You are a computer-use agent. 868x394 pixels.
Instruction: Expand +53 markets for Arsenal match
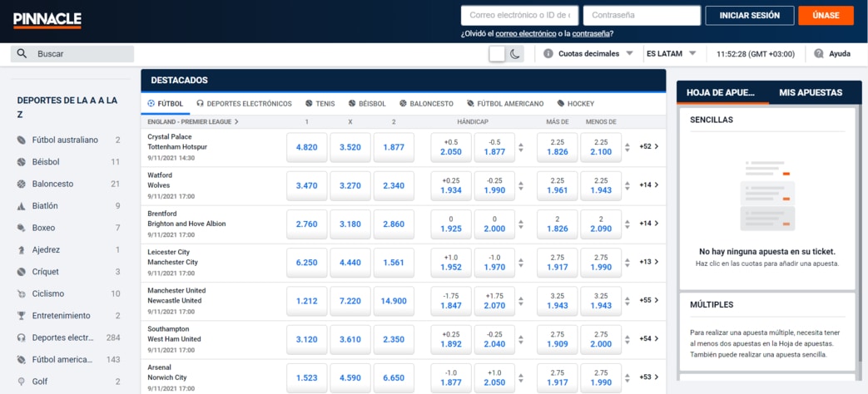(649, 377)
